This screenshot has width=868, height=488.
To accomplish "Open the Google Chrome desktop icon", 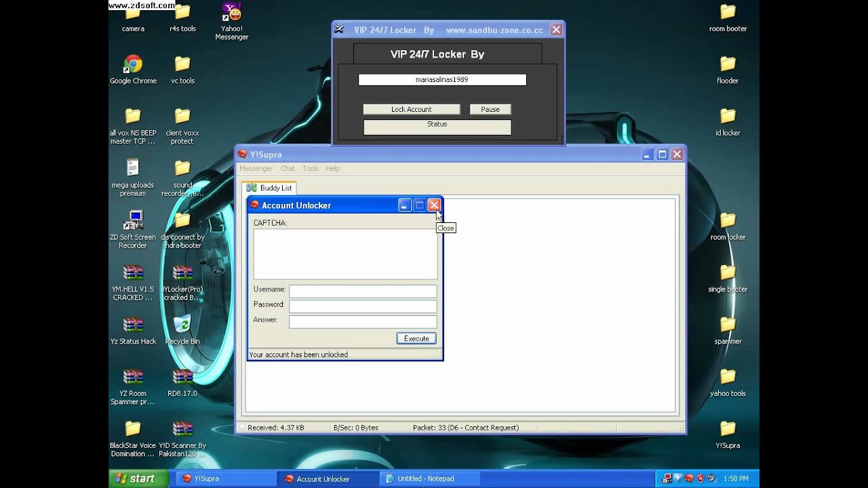I will [133, 70].
